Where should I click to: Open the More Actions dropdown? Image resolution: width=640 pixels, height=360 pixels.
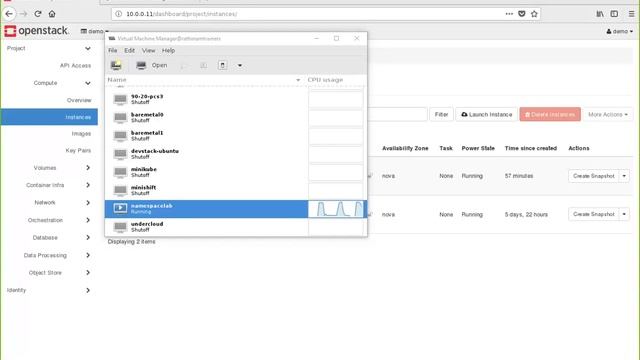tap(608, 114)
